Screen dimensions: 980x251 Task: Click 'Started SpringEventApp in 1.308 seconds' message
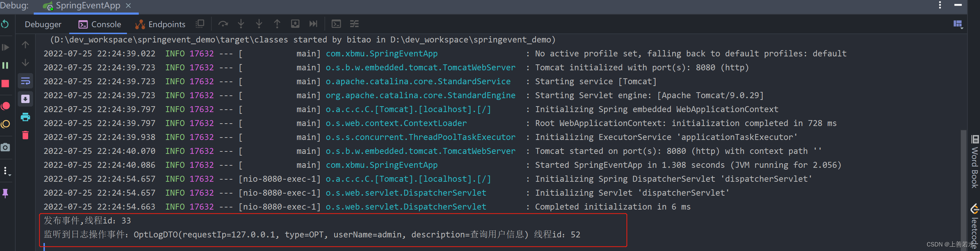(x=688, y=165)
